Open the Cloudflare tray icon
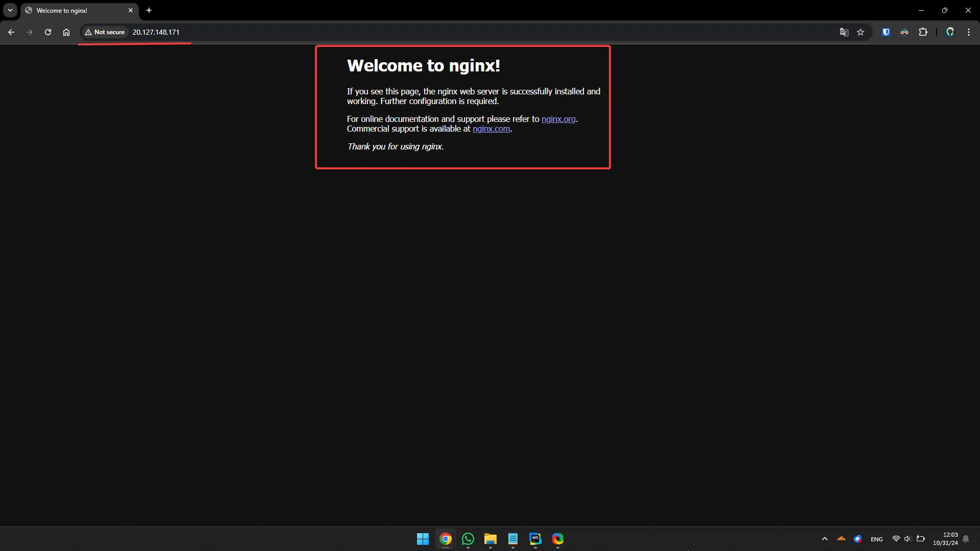The height and width of the screenshot is (551, 980). click(x=841, y=539)
